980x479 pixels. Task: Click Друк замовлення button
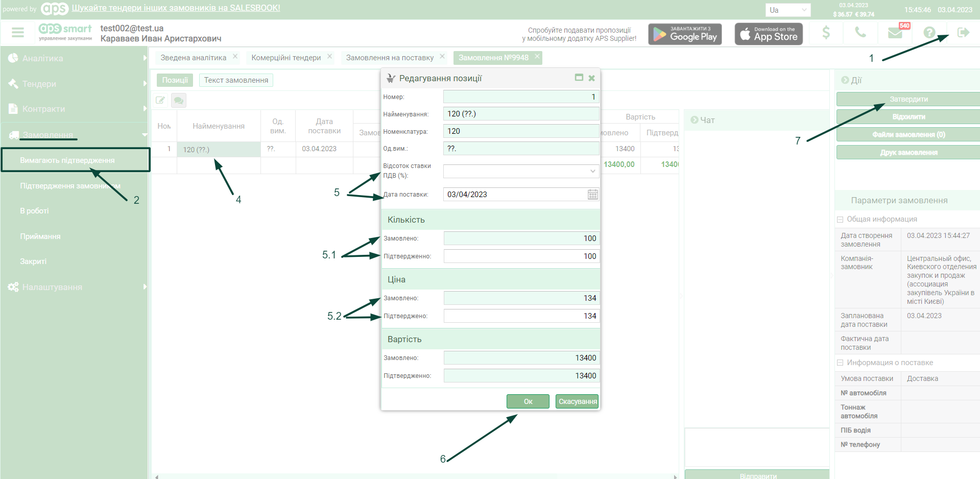click(x=909, y=153)
